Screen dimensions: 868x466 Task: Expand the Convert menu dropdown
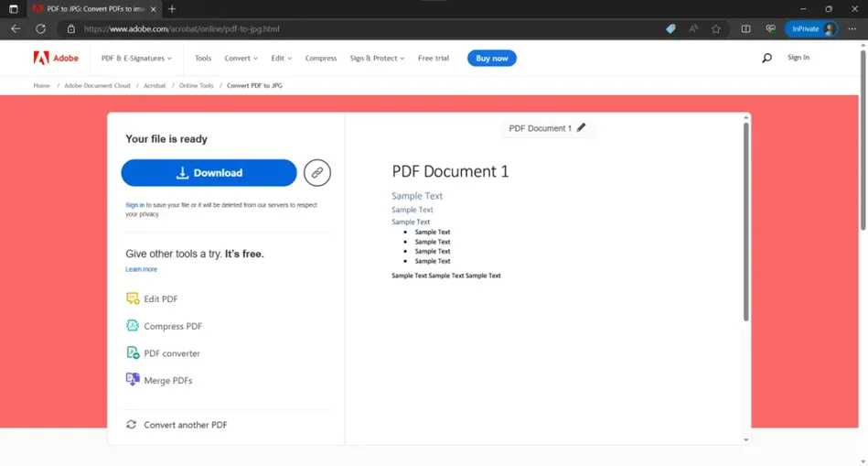pyautogui.click(x=241, y=59)
